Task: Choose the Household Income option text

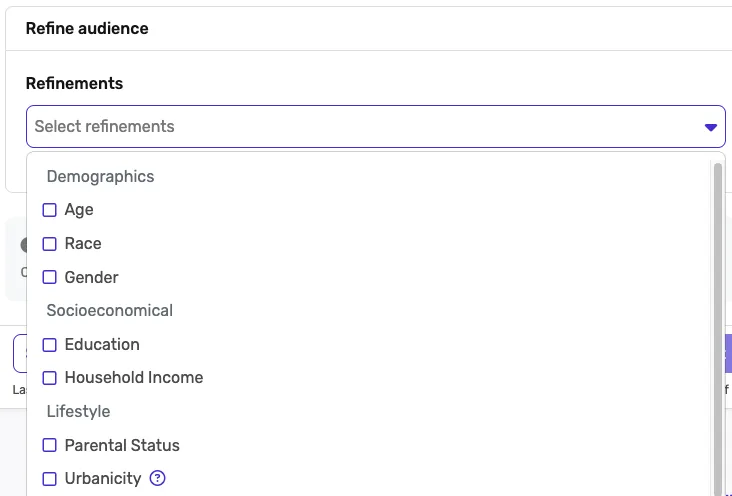Action: pos(134,378)
